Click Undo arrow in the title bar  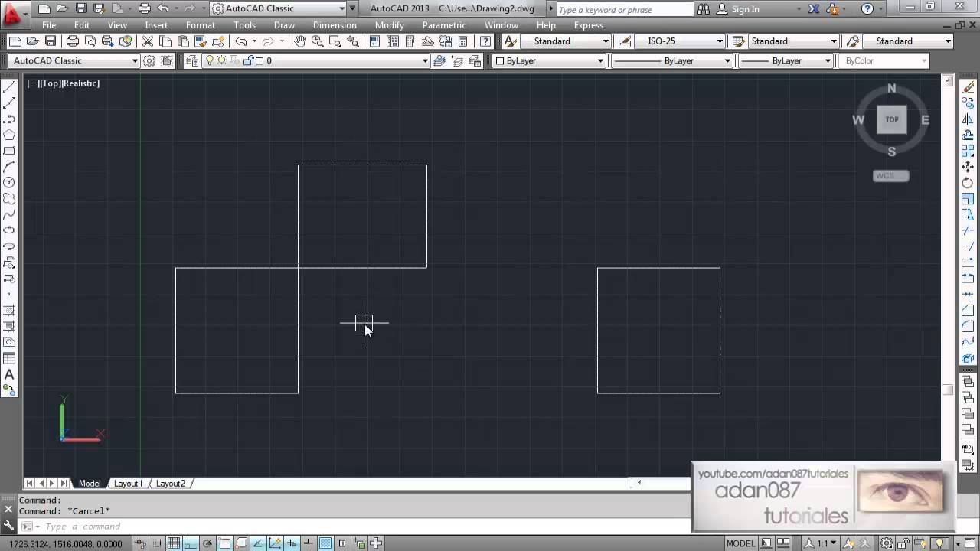(163, 9)
